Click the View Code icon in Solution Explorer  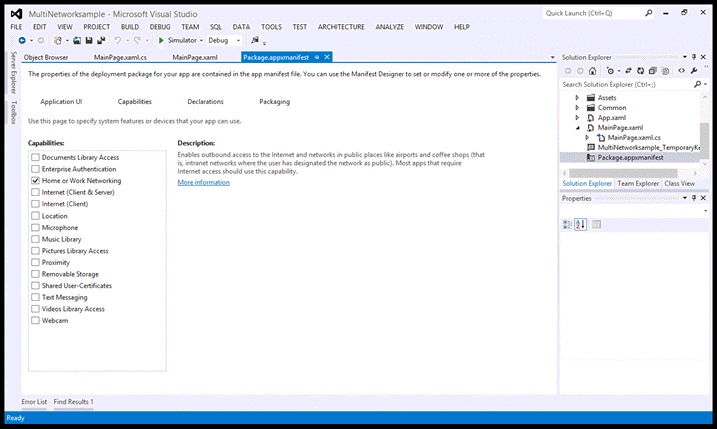681,71
